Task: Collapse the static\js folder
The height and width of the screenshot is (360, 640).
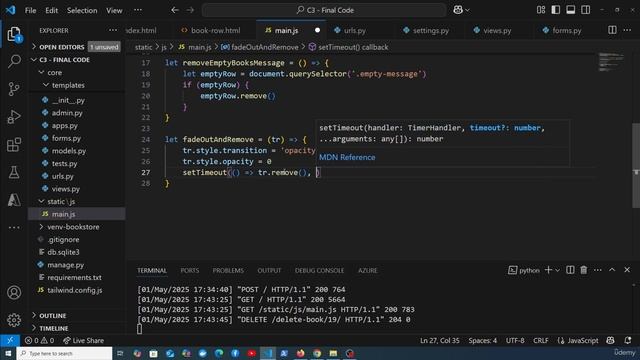Action: [41, 201]
